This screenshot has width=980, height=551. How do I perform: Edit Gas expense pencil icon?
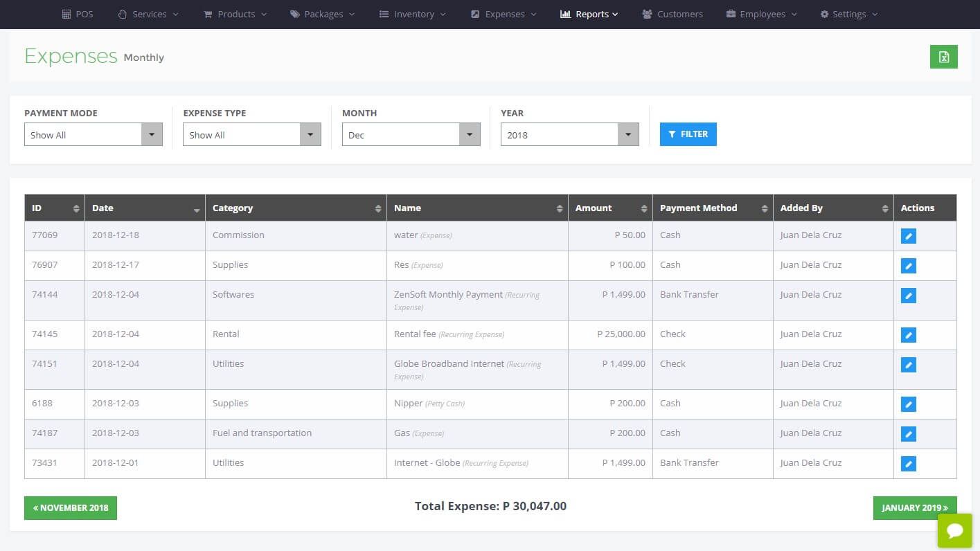[x=909, y=434]
